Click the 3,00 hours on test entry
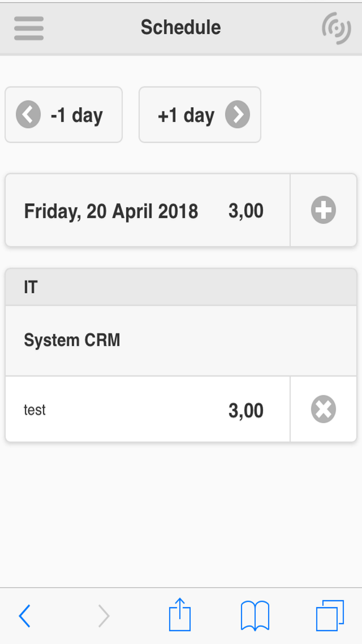The height and width of the screenshot is (644, 362). 246,410
